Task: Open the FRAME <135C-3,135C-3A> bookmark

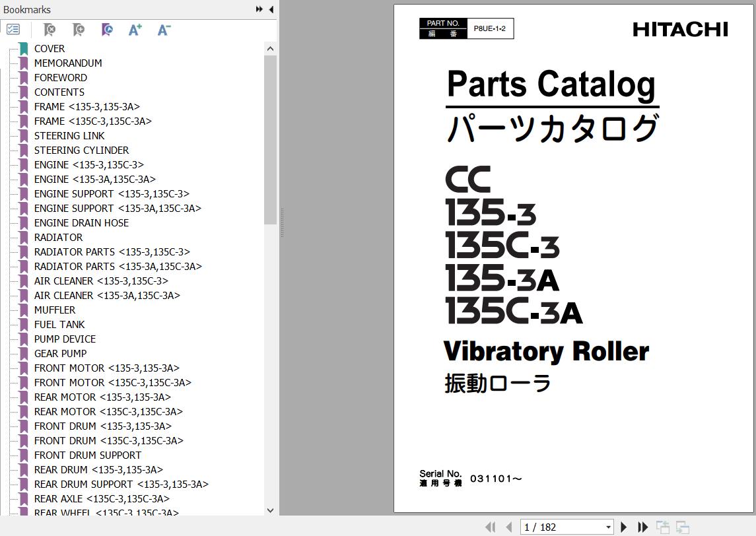Action: pos(92,121)
